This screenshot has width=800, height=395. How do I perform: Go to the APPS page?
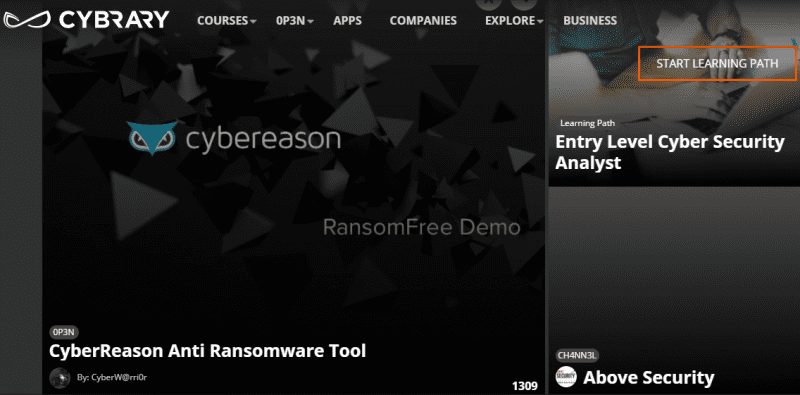click(x=347, y=21)
